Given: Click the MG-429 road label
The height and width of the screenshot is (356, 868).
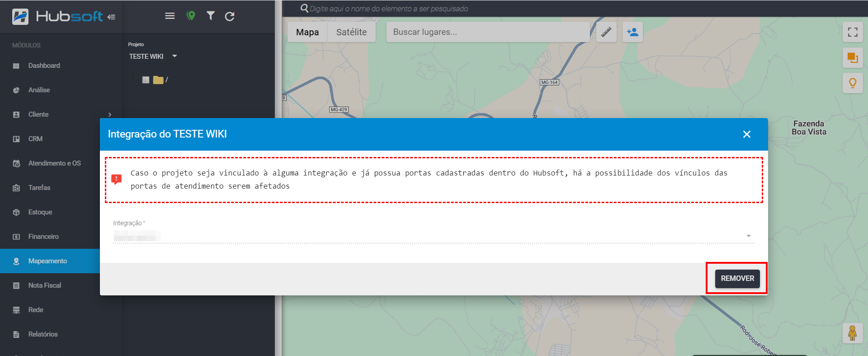Looking at the screenshot, I should coord(339,109).
